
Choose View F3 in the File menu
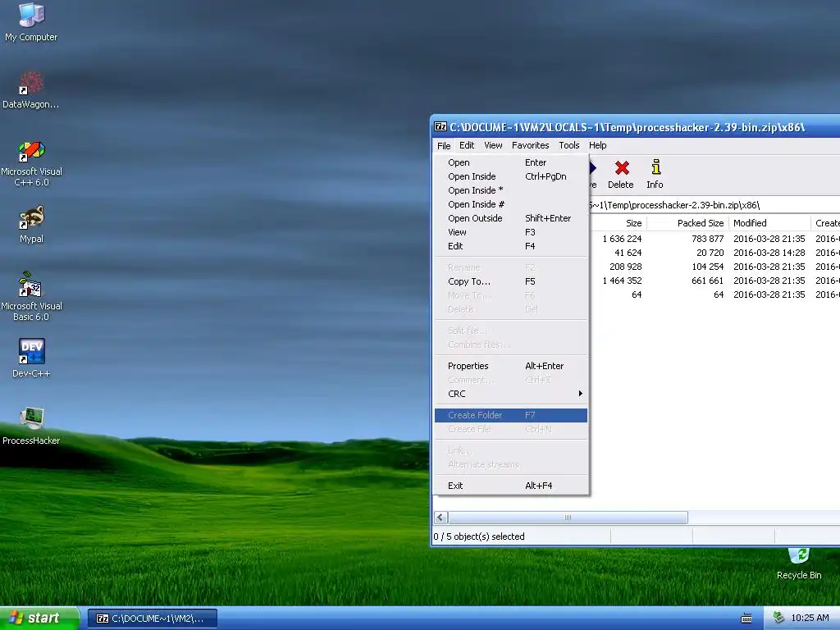tap(511, 232)
